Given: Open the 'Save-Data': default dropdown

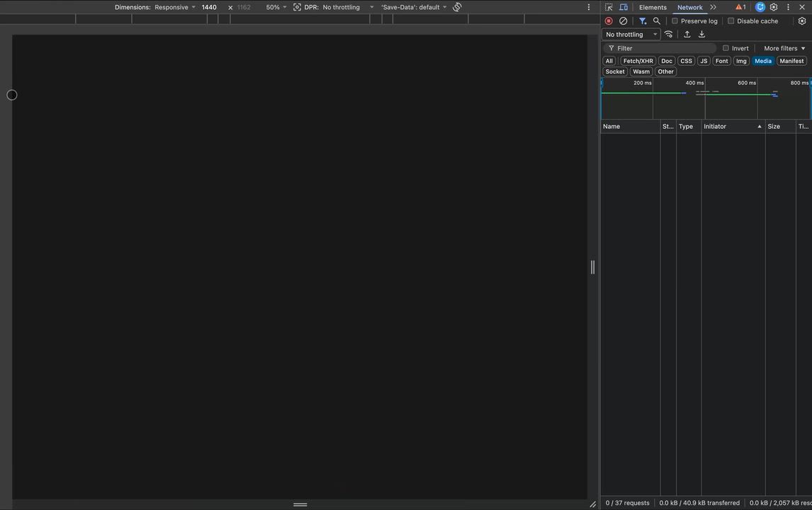Looking at the screenshot, I should tap(414, 7).
